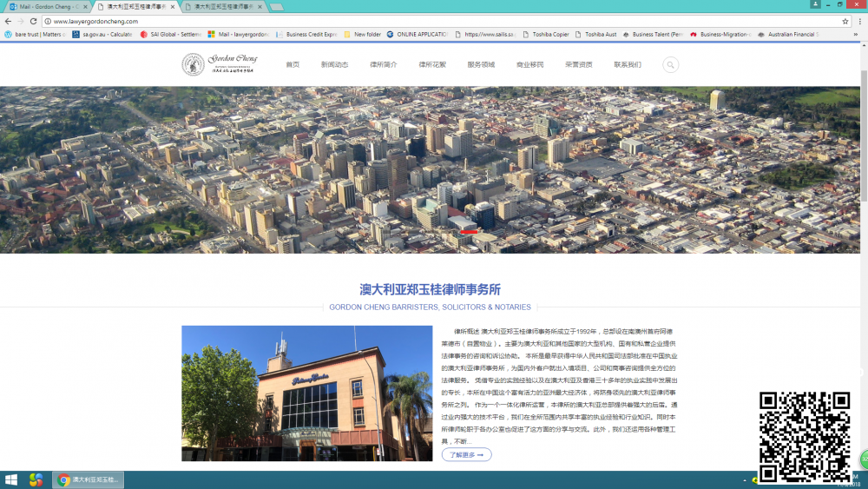Click the Gordon Cheng logo

pos(218,64)
